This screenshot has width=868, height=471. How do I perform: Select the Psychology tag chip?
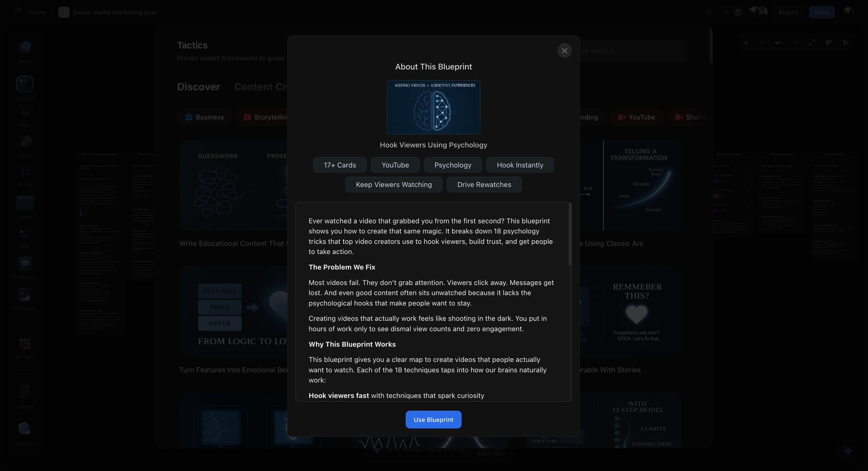(453, 165)
